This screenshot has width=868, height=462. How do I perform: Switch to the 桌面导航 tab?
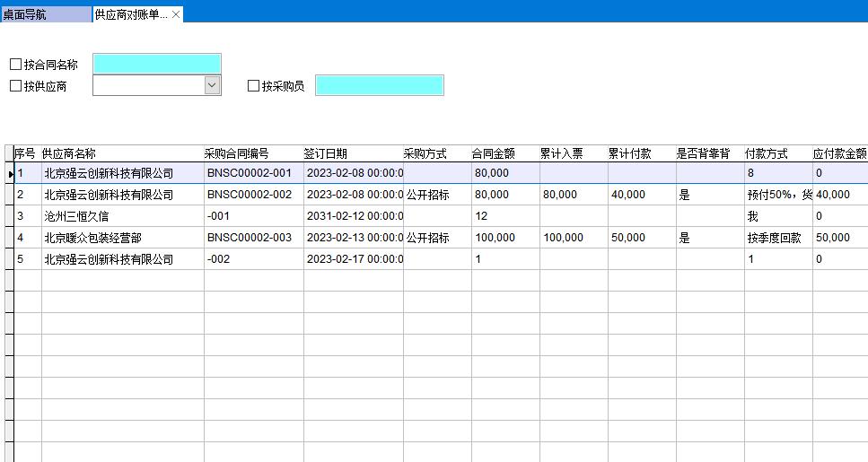[45, 15]
